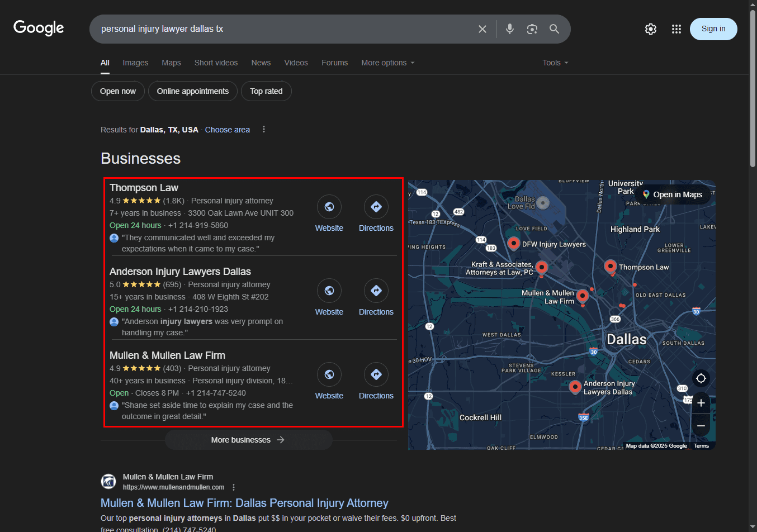Open Anderson Injury Lawyers website globe icon
The height and width of the screenshot is (532, 757).
[329, 291]
